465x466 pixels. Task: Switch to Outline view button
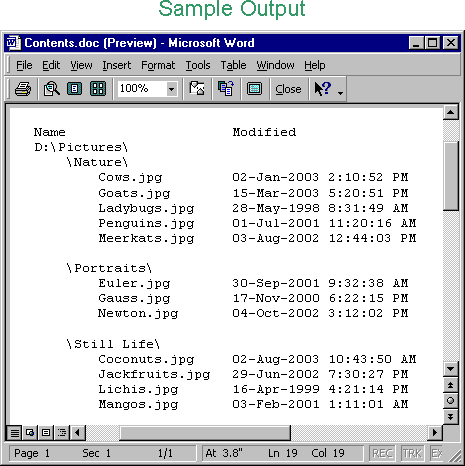pyautogui.click(x=62, y=433)
